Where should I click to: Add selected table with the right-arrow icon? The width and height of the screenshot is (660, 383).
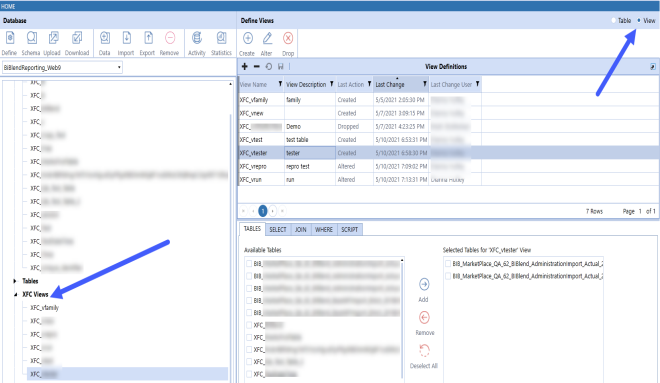pos(424,285)
